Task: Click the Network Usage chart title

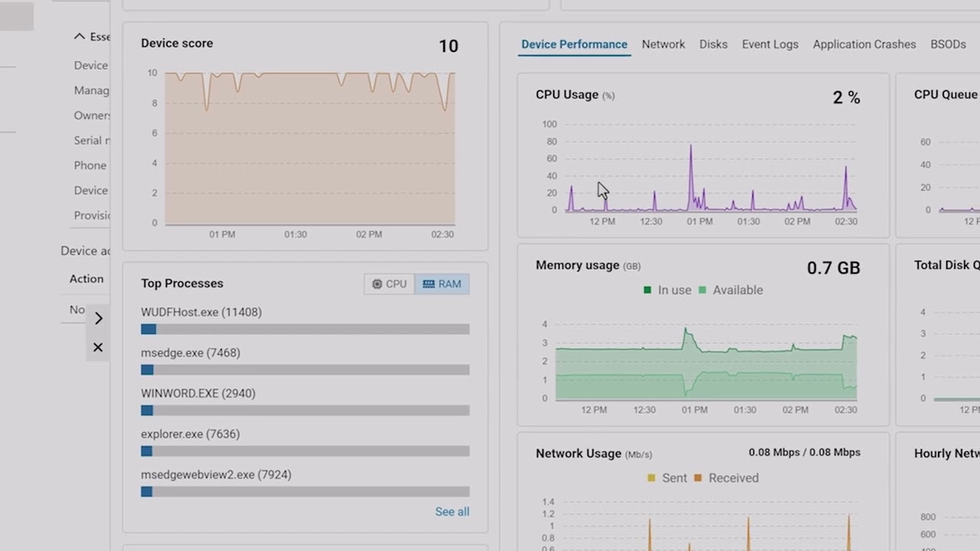Action: pyautogui.click(x=578, y=453)
